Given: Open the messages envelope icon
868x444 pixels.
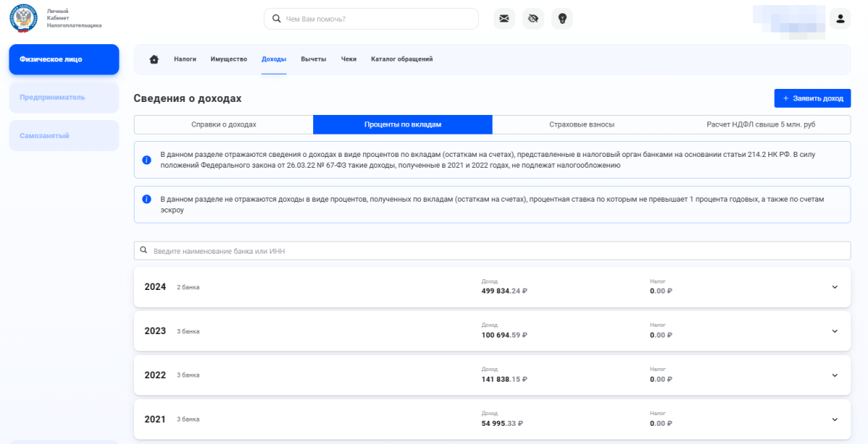Looking at the screenshot, I should point(504,19).
